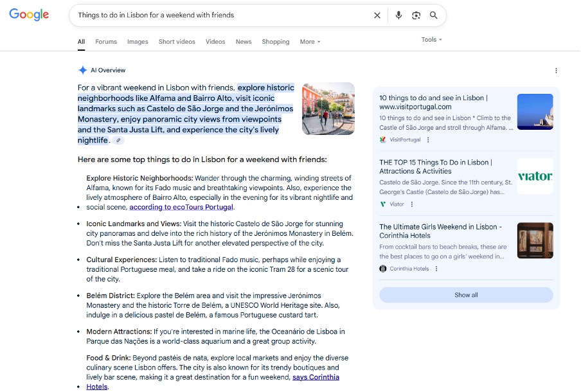Click the 'Corinthia Hotels' source name
This screenshot has width=581, height=392.
pos(409,269)
